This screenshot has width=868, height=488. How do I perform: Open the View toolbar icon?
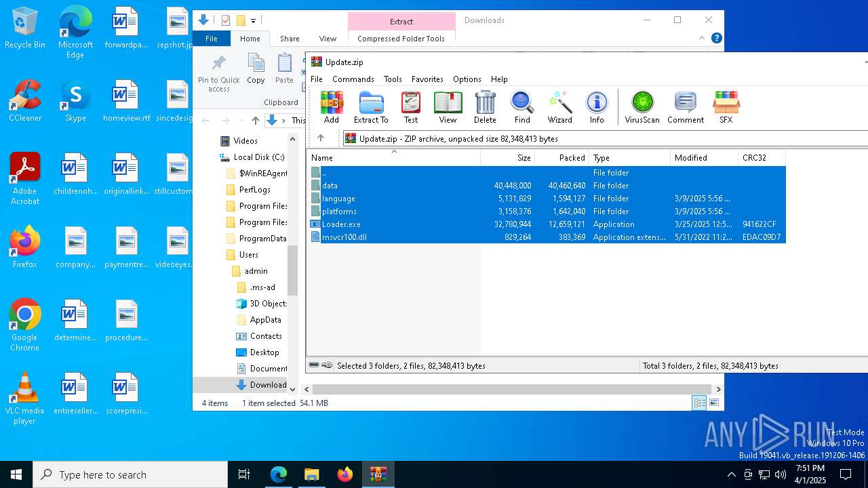tap(448, 108)
